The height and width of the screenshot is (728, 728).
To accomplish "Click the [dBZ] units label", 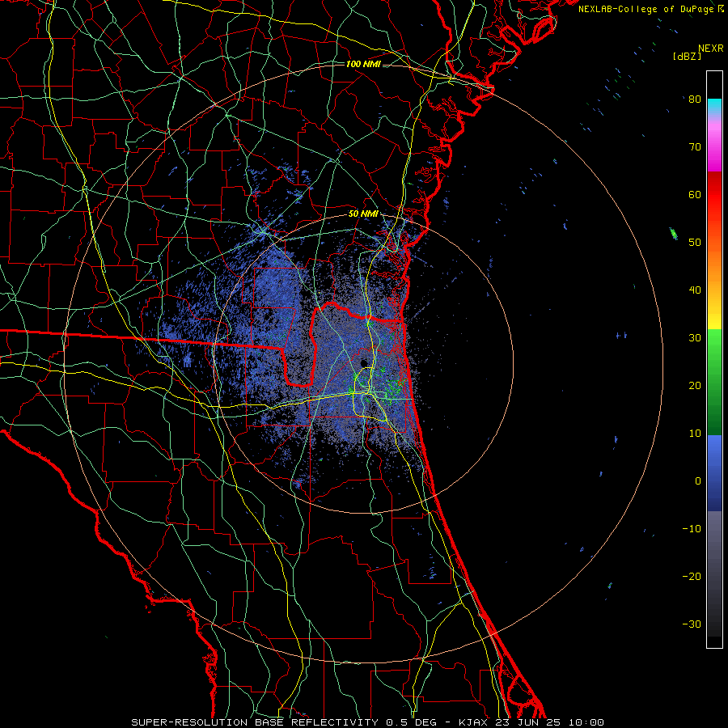I will tap(687, 57).
